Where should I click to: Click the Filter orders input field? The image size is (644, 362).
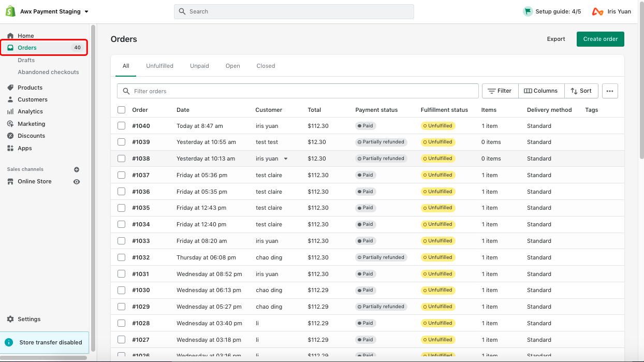pyautogui.click(x=300, y=91)
